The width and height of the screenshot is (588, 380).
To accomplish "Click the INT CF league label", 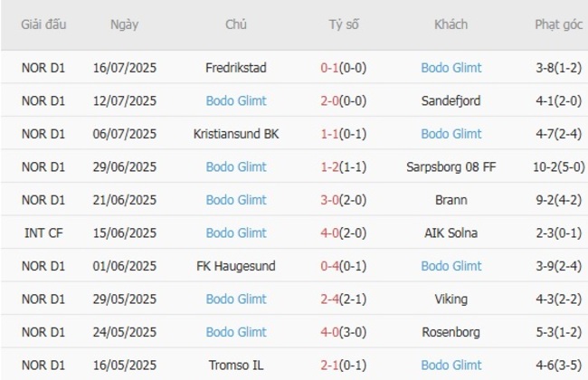I will pos(44,233).
